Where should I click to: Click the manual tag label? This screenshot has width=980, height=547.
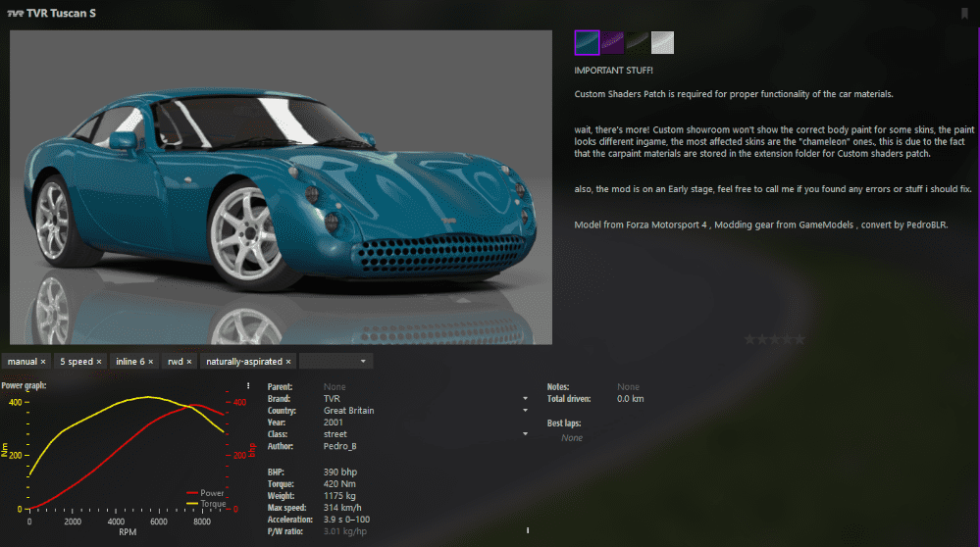23,362
